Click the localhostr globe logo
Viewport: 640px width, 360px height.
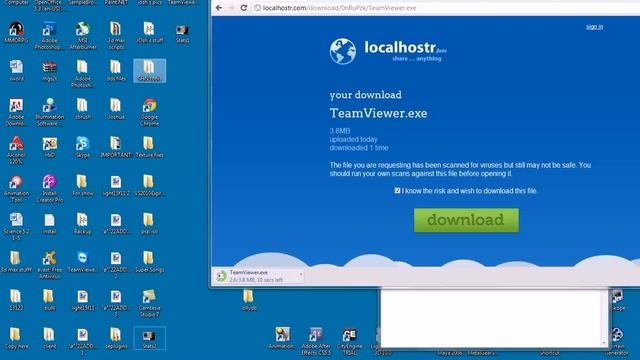pos(343,51)
